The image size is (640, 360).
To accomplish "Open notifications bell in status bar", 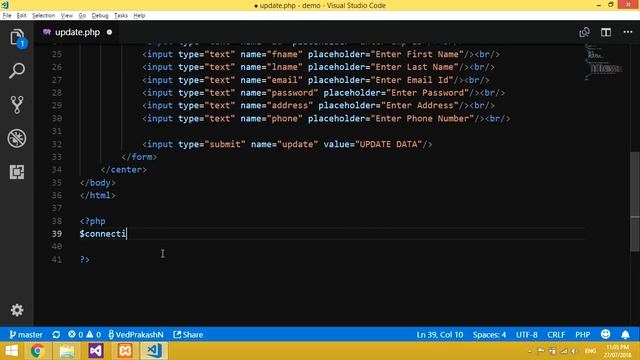I will click(625, 335).
